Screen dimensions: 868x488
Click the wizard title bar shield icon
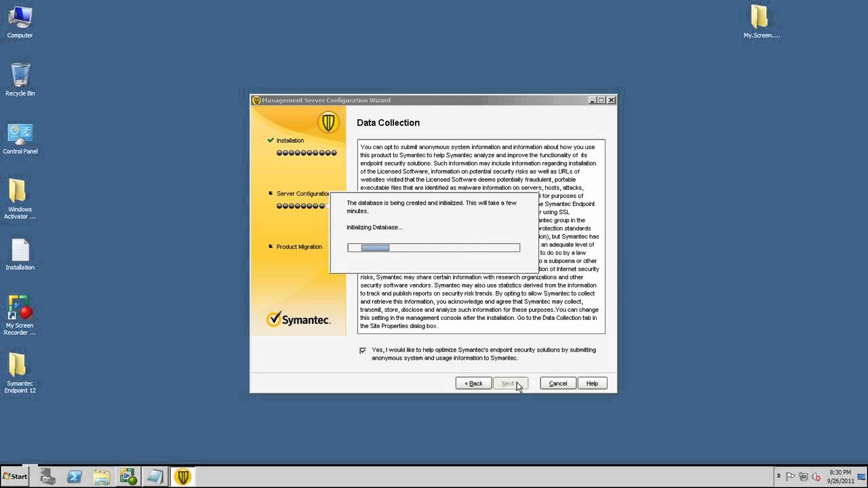(257, 100)
